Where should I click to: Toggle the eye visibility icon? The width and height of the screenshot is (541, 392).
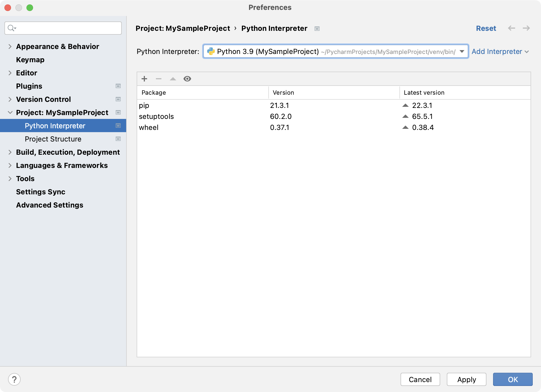click(x=187, y=78)
